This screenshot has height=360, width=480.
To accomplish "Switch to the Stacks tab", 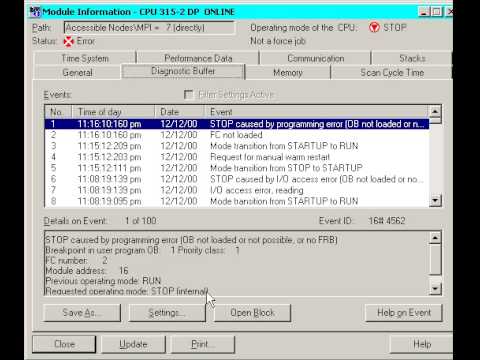I will coord(412,58).
